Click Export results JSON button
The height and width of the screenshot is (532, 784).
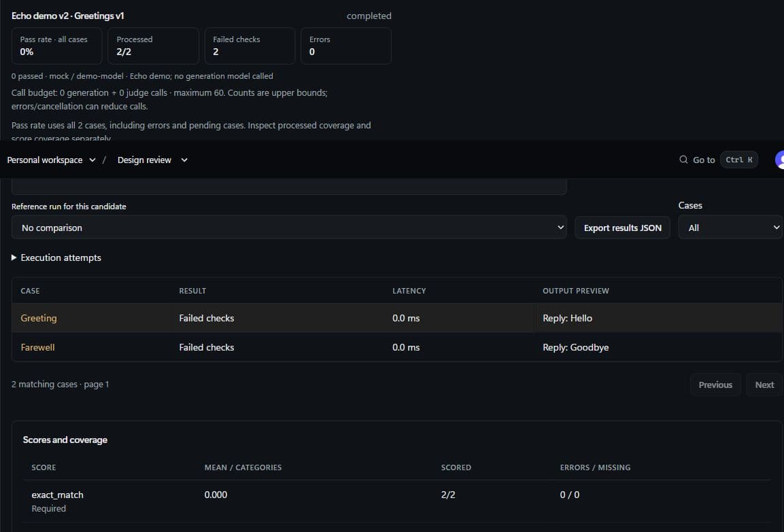pyautogui.click(x=622, y=228)
